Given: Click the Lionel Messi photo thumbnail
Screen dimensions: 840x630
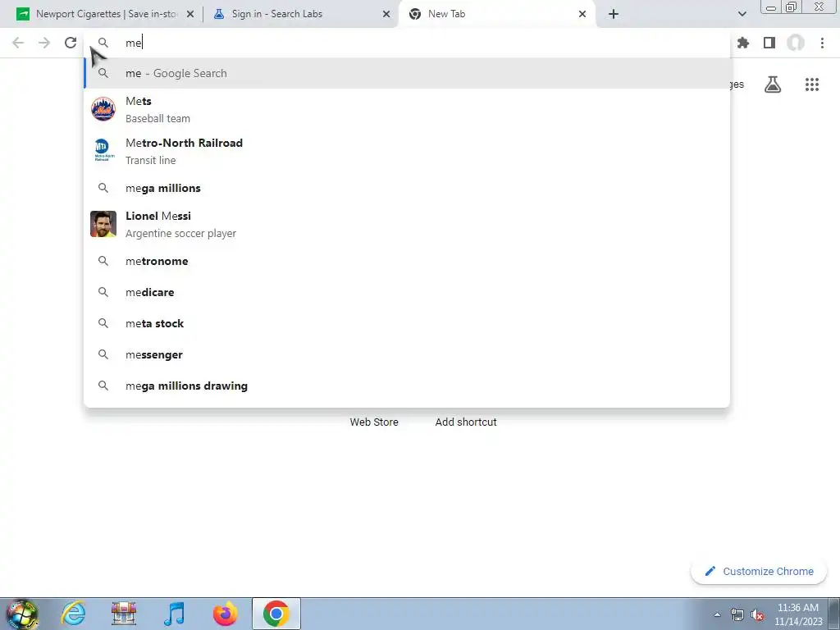Looking at the screenshot, I should tap(103, 224).
